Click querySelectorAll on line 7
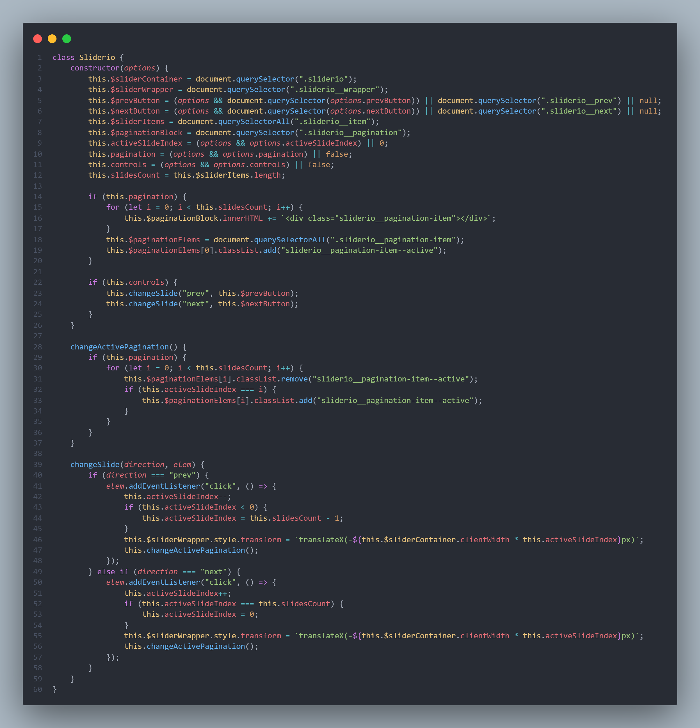 pyautogui.click(x=254, y=121)
